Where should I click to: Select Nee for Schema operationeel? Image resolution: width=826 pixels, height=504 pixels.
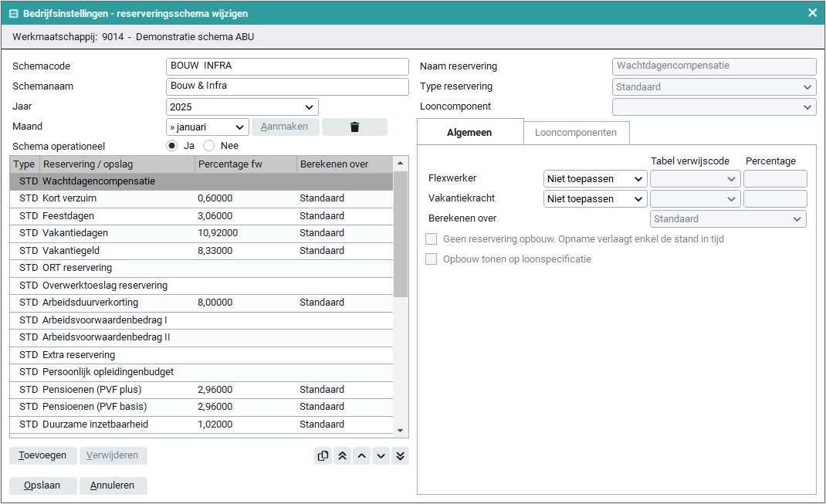click(x=208, y=146)
